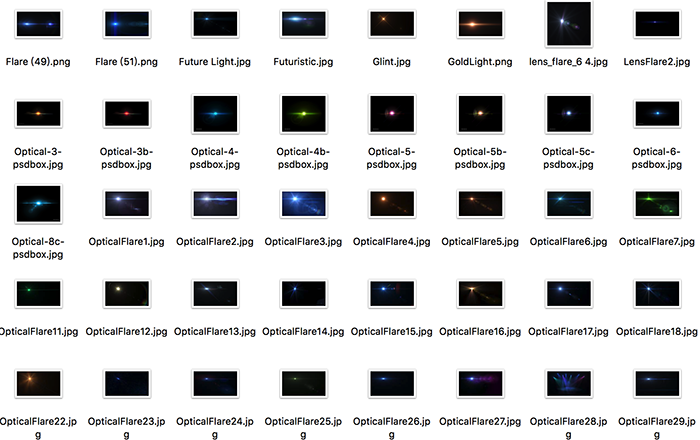Select the OpticalFlare28.jpg stage lights thumbnail
Screen dimensions: 700x440
pos(569,383)
